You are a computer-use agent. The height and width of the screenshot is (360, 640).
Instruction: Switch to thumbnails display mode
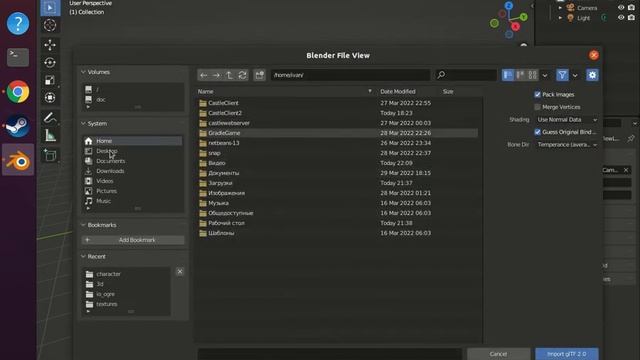click(x=533, y=75)
